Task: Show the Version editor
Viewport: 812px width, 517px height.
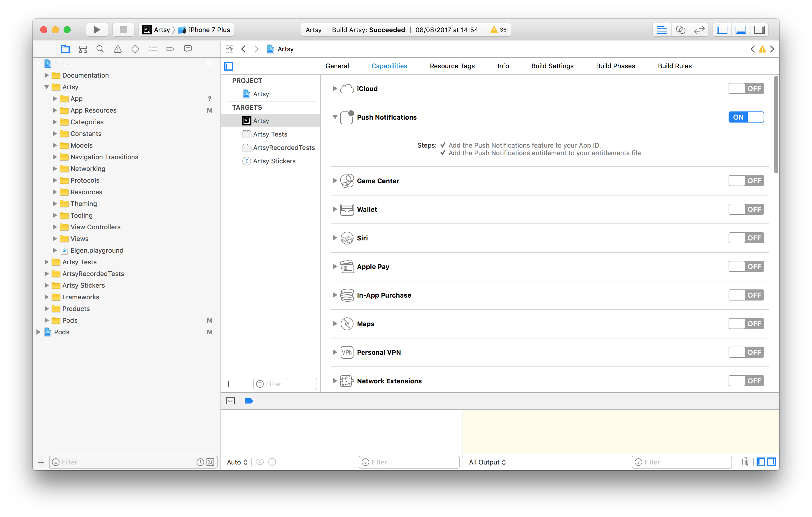Action: click(699, 30)
